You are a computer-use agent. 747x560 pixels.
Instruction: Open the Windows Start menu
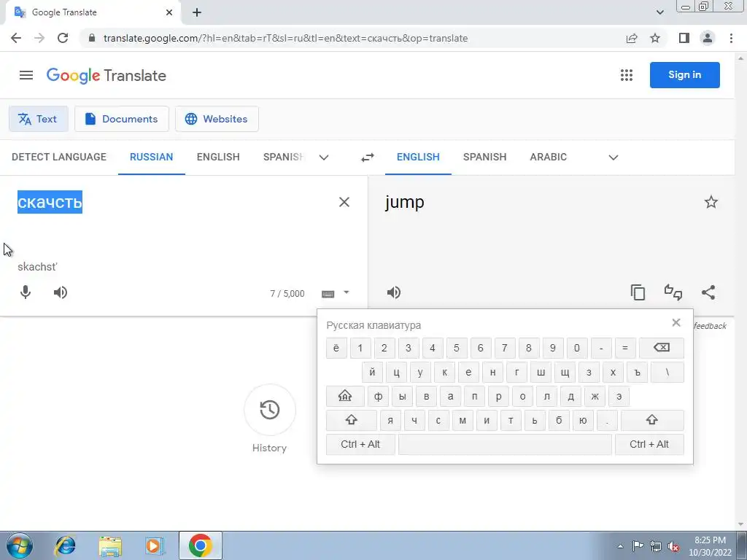[x=19, y=545]
